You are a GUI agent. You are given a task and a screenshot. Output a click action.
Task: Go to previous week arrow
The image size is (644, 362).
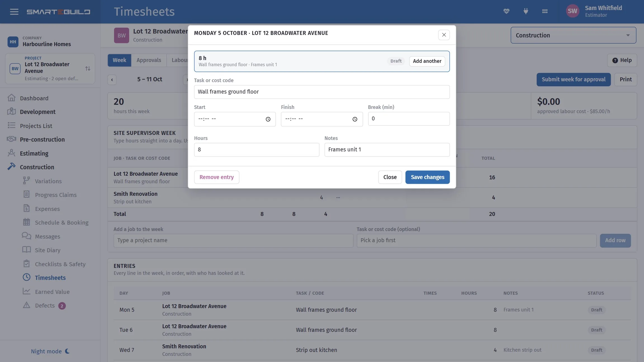coord(112,80)
